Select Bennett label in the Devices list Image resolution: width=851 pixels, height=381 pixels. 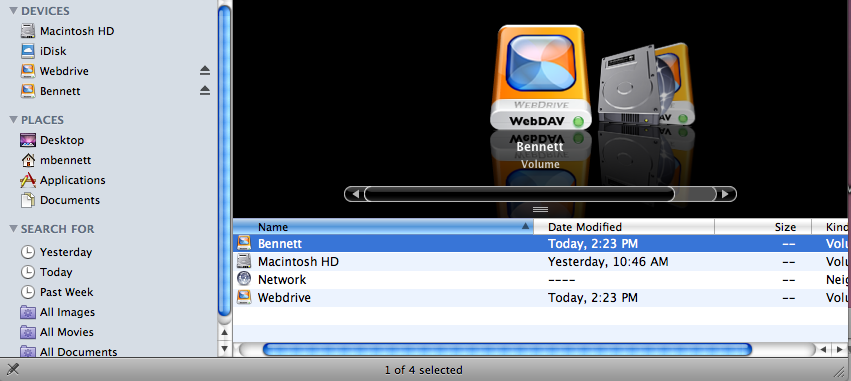click(x=60, y=91)
